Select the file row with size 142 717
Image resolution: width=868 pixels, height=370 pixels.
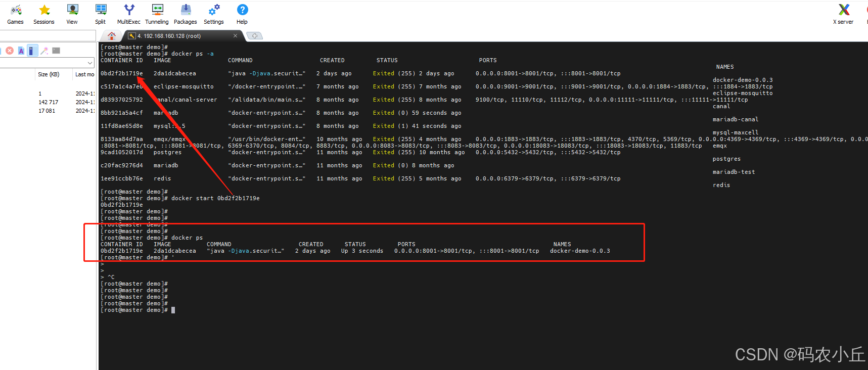coord(48,102)
